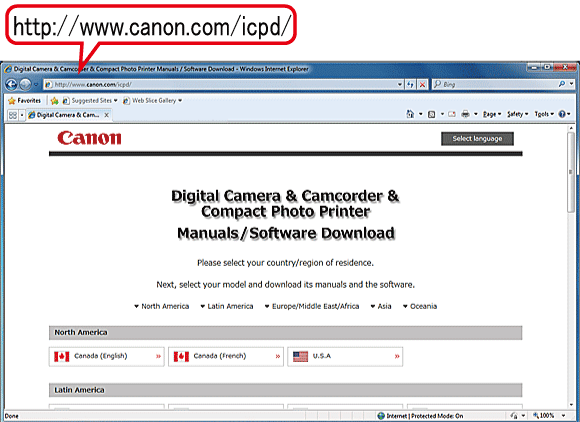Select Canada (English) region link
The image size is (580, 422).
pyautogui.click(x=107, y=357)
